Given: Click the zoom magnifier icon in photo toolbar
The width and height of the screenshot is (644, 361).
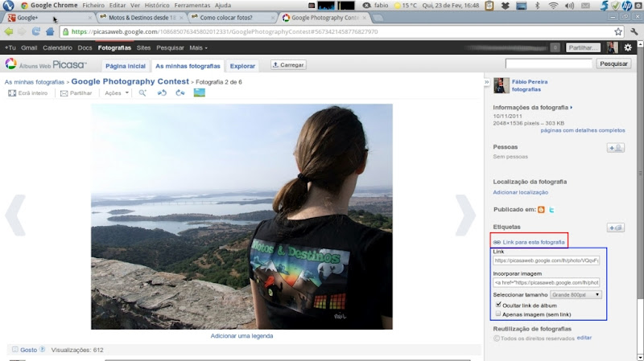Looking at the screenshot, I should (x=142, y=93).
